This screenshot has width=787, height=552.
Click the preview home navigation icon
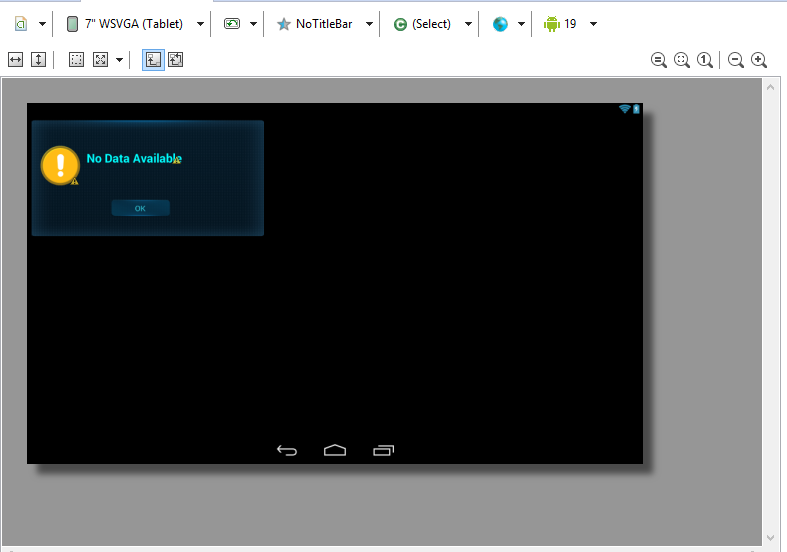[335, 450]
